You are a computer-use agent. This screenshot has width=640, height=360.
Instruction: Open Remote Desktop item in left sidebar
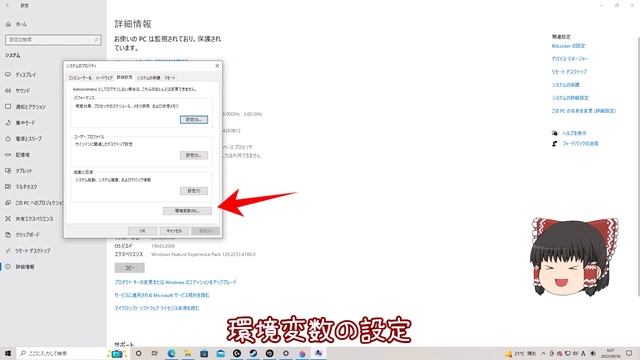pos(28,251)
